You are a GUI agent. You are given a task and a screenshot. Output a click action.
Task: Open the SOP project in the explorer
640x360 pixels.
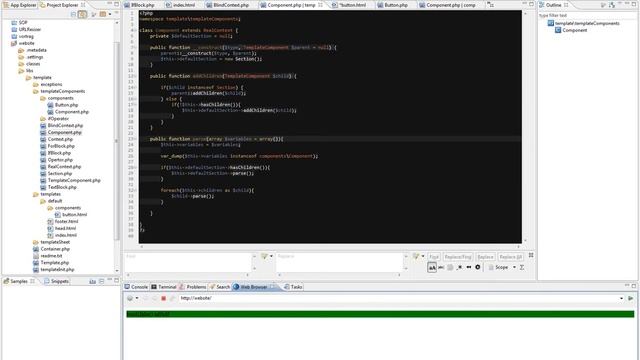19,22
